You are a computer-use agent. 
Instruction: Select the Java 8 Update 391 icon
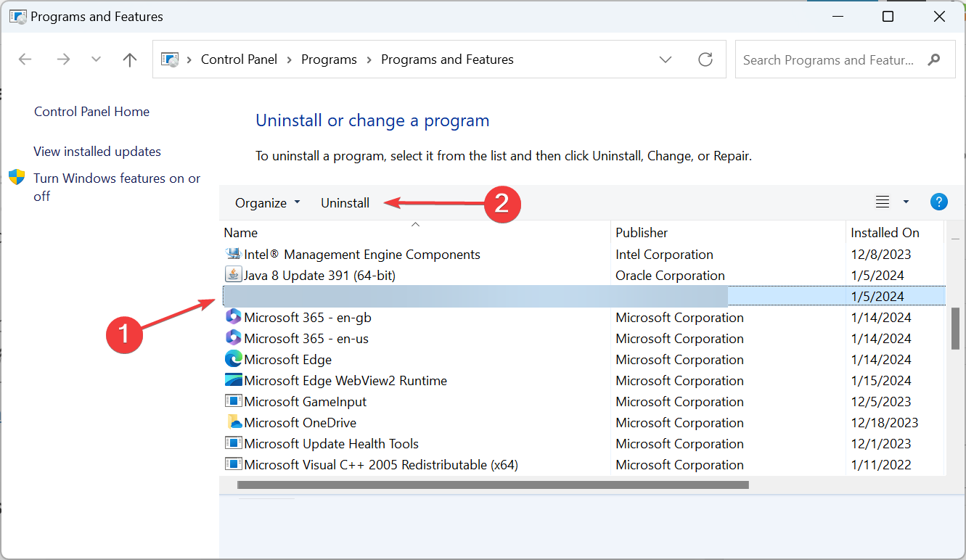(233, 275)
